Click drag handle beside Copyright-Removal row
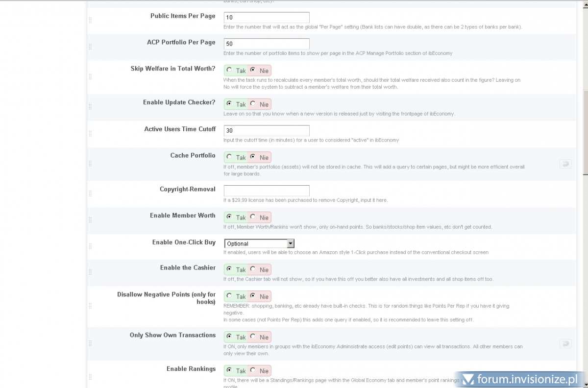 coord(90,194)
